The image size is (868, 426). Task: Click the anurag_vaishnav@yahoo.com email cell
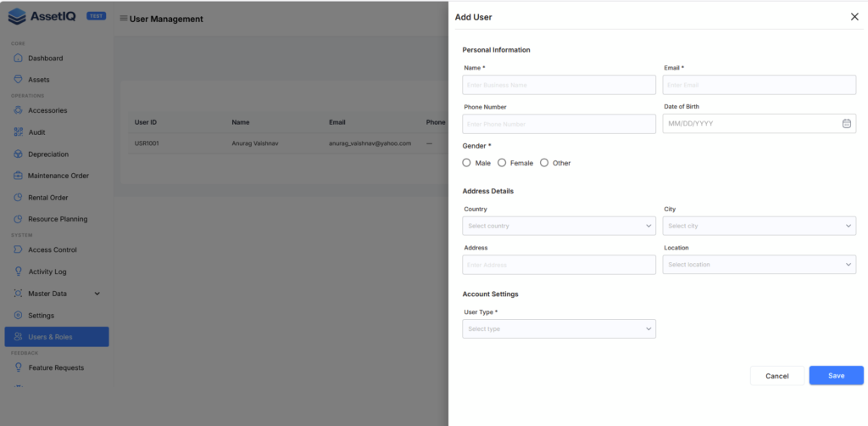[x=370, y=143]
